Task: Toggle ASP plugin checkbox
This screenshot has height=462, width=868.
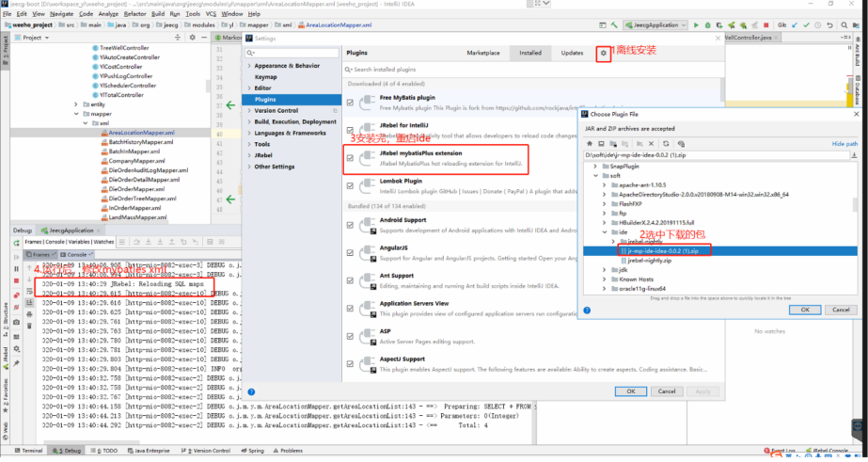Action: click(x=350, y=336)
